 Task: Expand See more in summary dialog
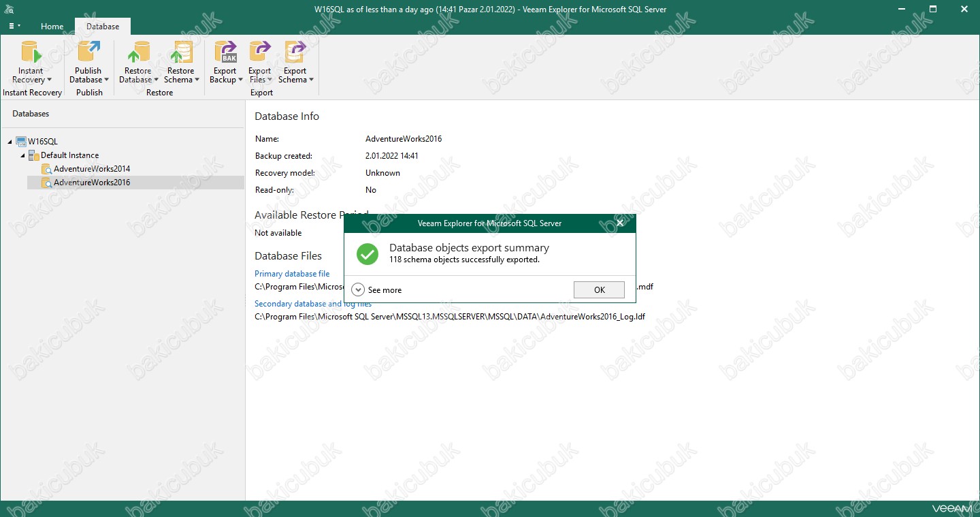coord(377,289)
